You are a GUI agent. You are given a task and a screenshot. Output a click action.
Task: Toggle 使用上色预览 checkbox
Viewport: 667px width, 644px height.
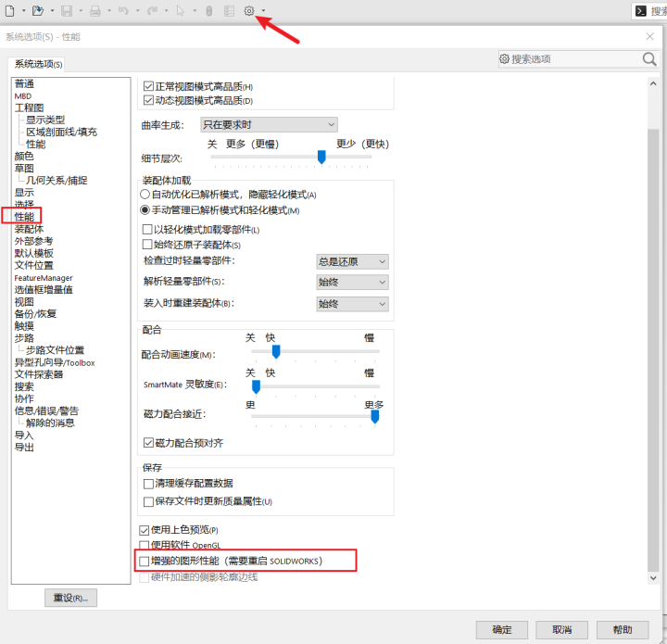(x=145, y=530)
